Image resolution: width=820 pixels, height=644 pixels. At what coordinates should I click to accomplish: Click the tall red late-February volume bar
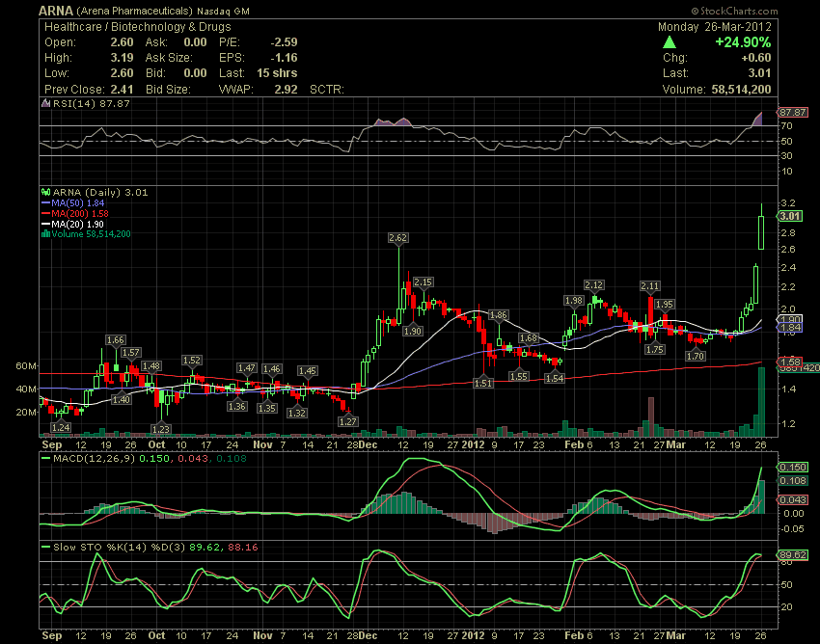pos(651,417)
